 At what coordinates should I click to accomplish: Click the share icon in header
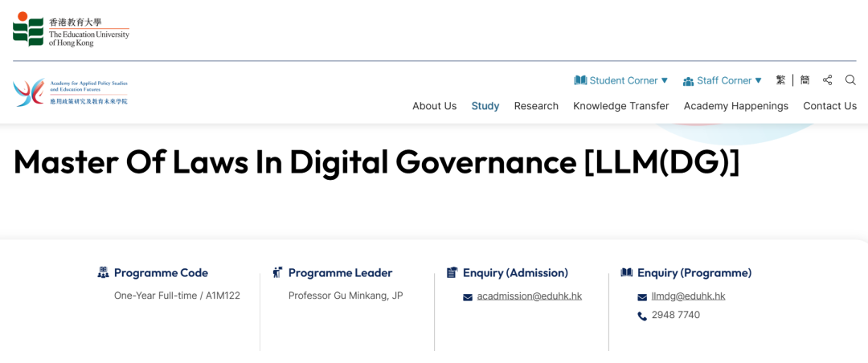(828, 80)
